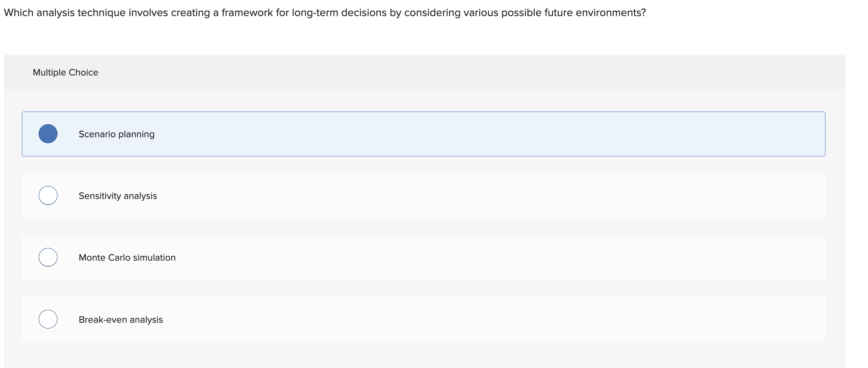Screen dimensions: 868x368
Task: Click the highlighted selected answer card
Action: pyautogui.click(x=421, y=134)
